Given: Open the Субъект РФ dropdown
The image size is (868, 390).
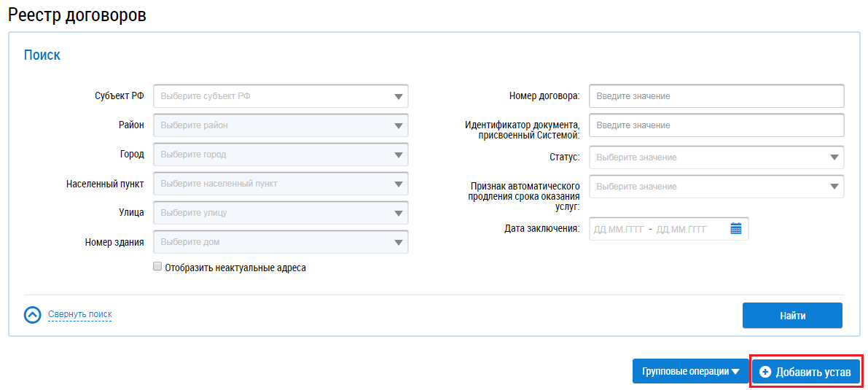Looking at the screenshot, I should (281, 96).
